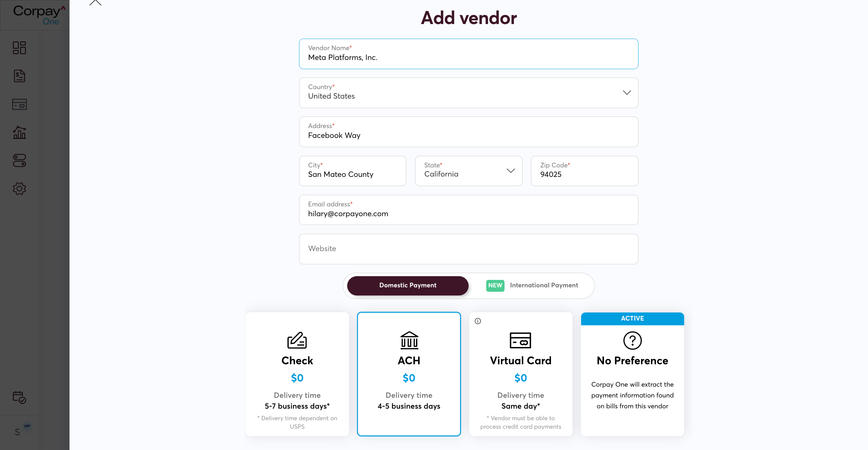Open the user profile avatar with HP badge
The image size is (868, 450).
pos(21,430)
